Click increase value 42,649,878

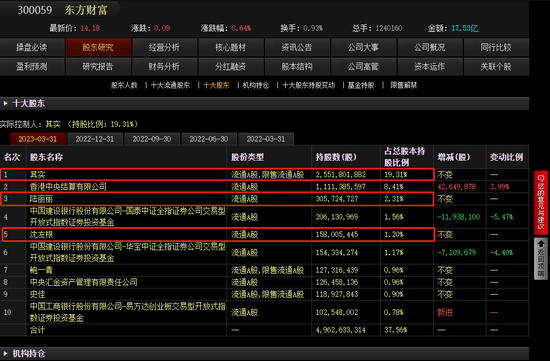[x=457, y=187]
